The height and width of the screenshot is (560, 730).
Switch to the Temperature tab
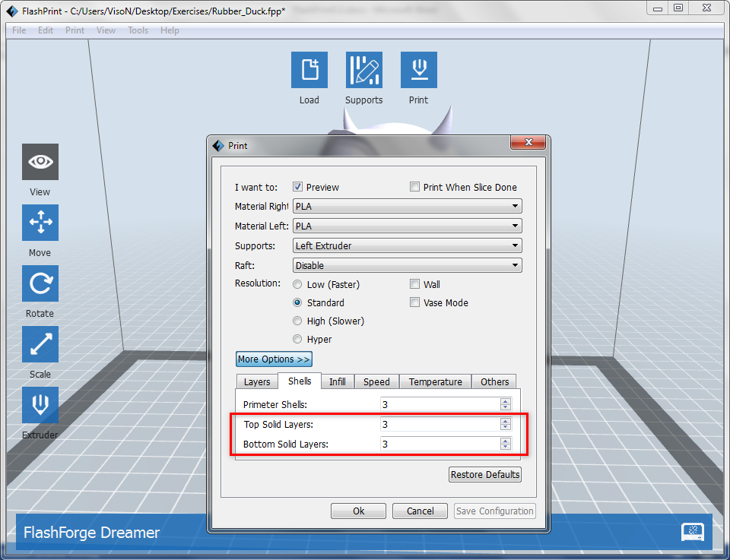tap(435, 382)
